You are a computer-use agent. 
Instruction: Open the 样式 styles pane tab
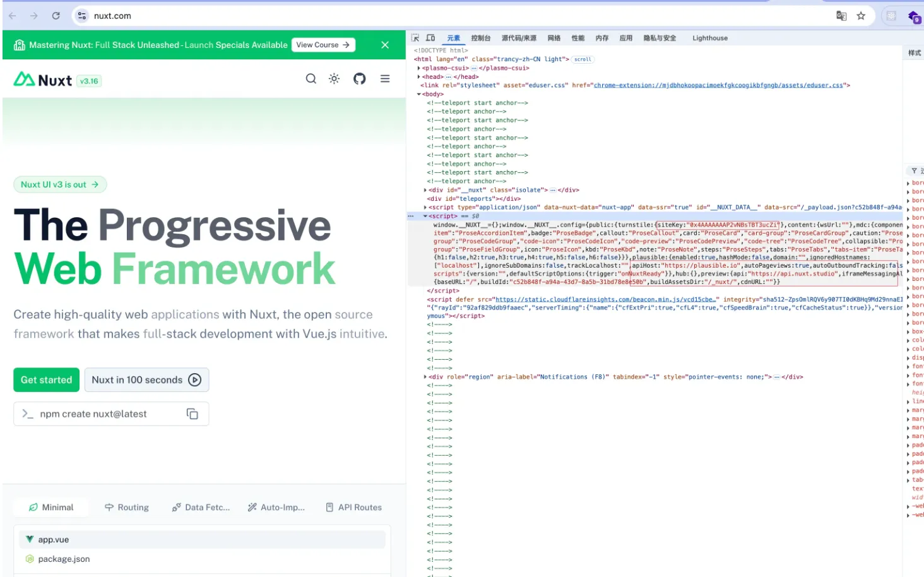(x=915, y=53)
